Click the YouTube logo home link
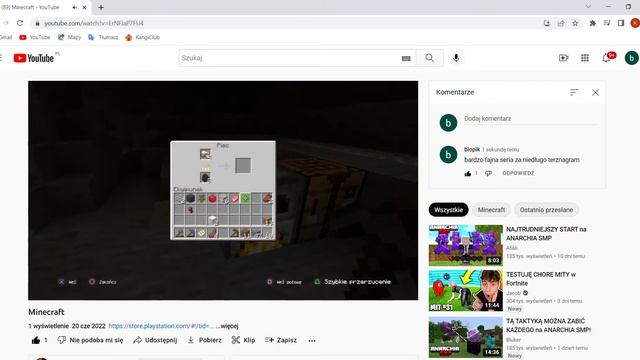This screenshot has height=360, width=640. click(33, 58)
